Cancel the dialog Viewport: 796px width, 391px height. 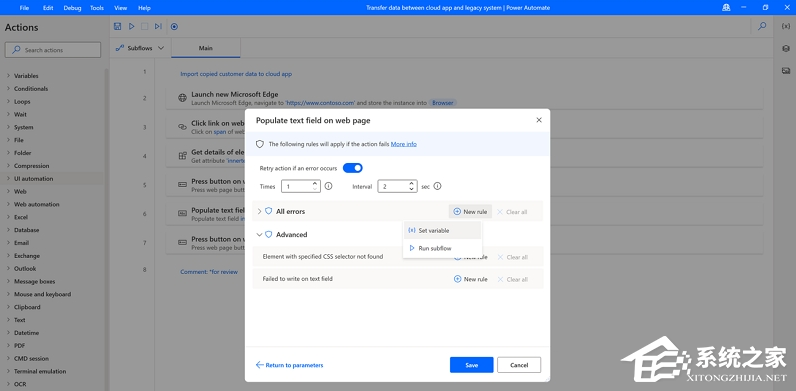click(x=519, y=365)
